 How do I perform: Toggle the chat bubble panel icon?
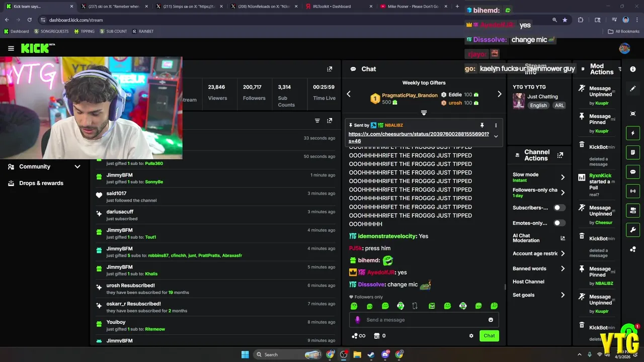[x=633, y=172]
